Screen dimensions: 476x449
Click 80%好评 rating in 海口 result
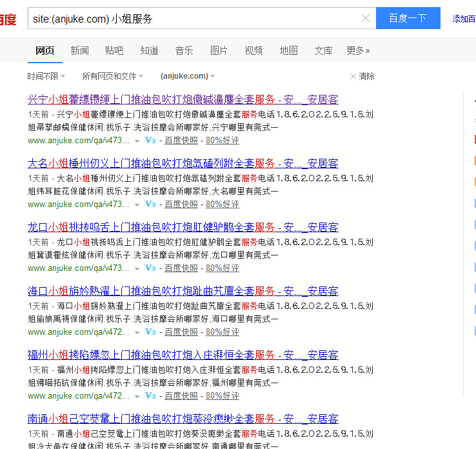tap(223, 332)
